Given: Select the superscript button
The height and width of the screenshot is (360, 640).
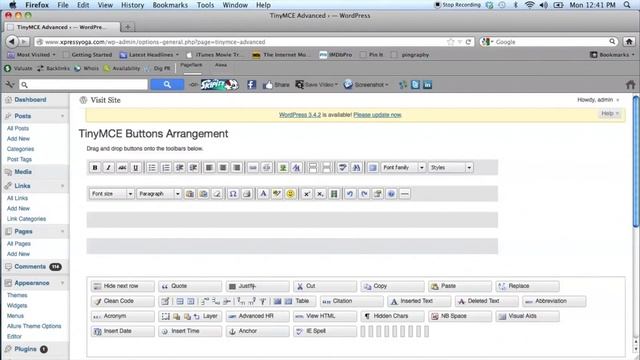Looking at the screenshot, I should click(307, 194).
